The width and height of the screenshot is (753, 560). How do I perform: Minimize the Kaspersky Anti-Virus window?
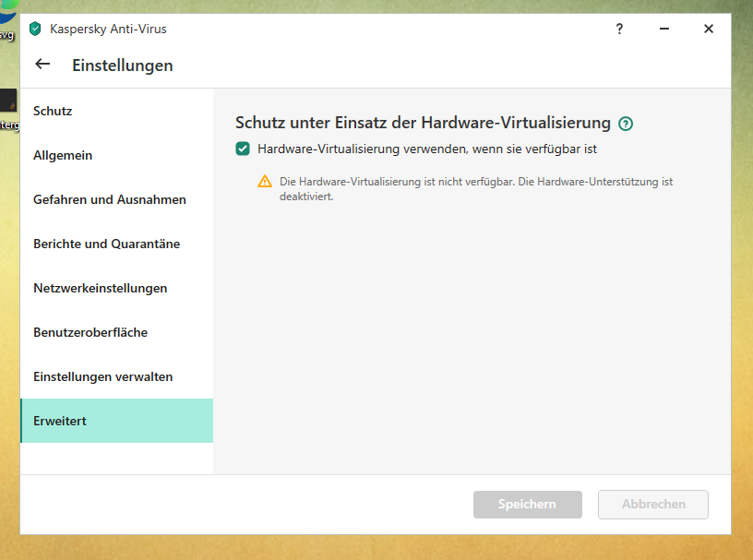click(664, 29)
